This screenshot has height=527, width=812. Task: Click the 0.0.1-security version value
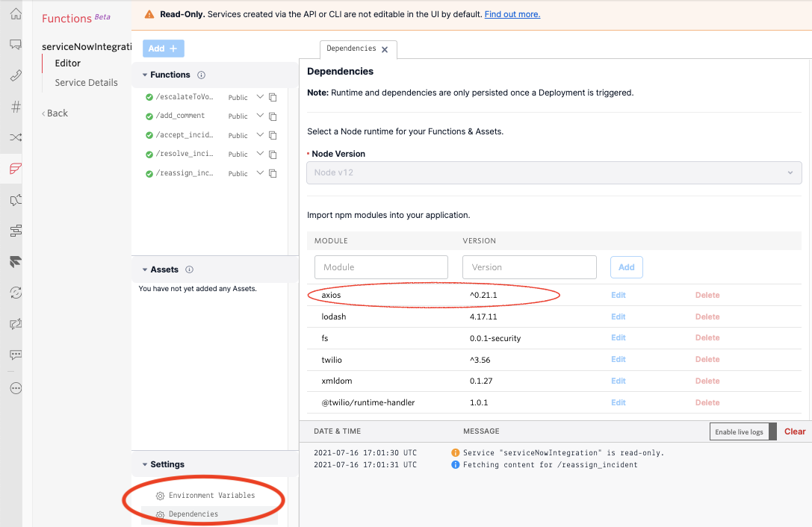(x=495, y=339)
